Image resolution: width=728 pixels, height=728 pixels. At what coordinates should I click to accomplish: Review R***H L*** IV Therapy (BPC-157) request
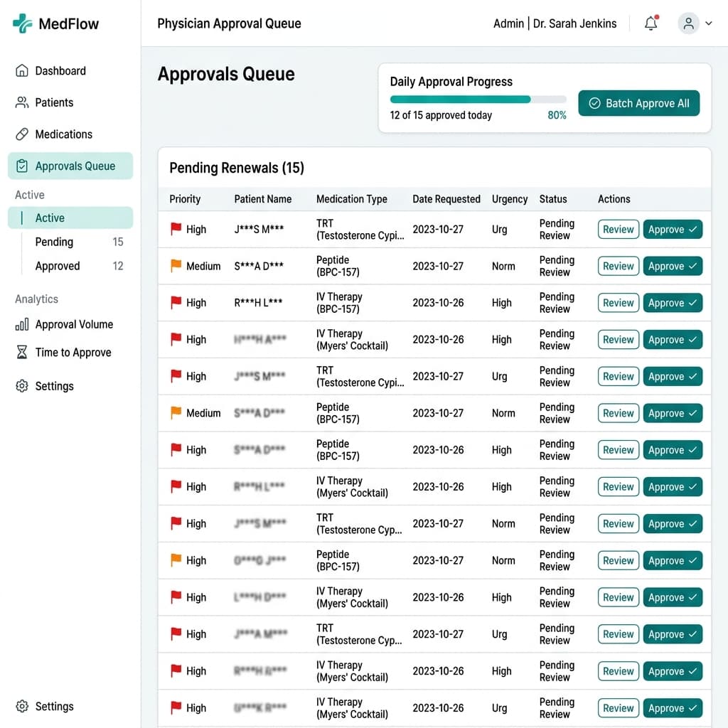tap(618, 303)
